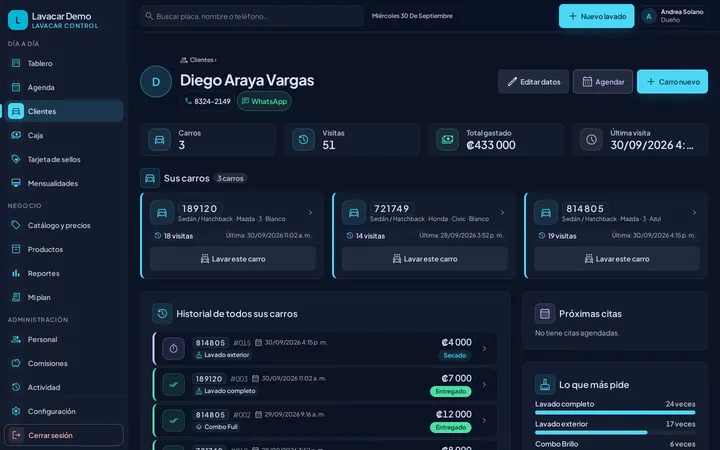Open car 189120 with its chevron

pos(310,213)
